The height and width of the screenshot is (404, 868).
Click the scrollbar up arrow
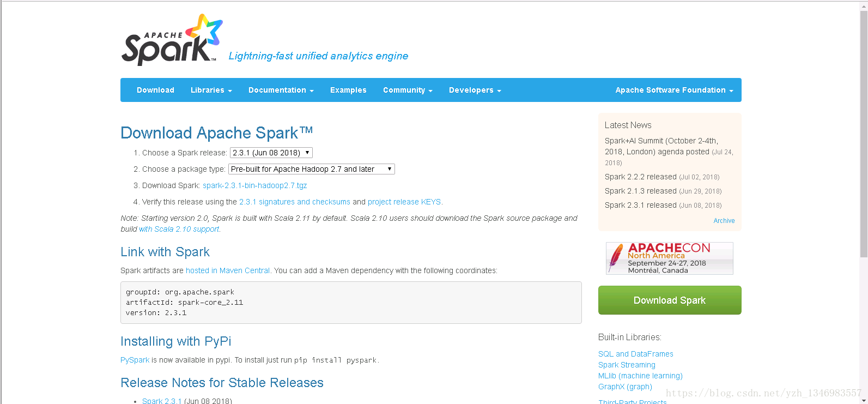click(864, 5)
